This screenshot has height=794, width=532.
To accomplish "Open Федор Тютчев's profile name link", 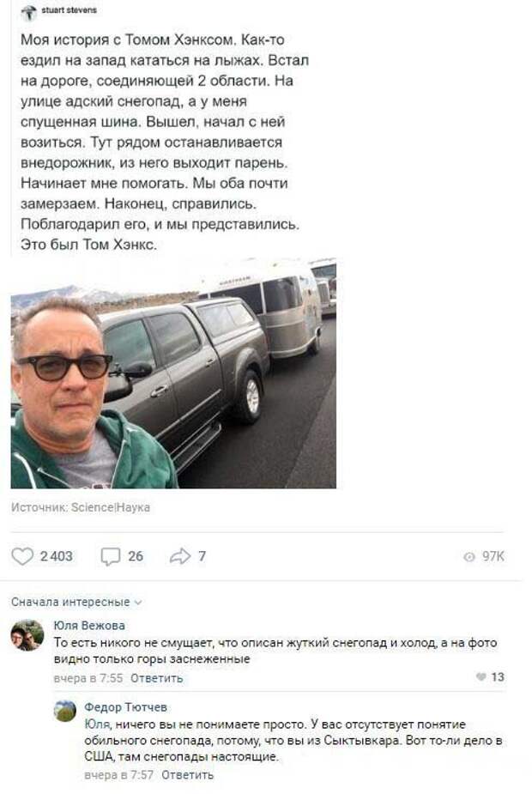I will [125, 707].
